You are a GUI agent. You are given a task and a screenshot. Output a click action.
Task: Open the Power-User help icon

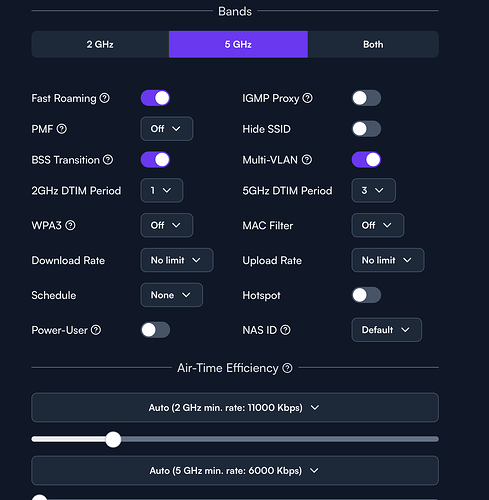click(96, 330)
